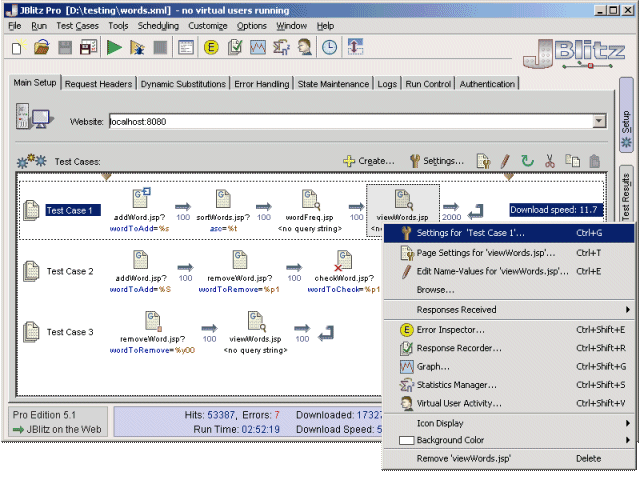The width and height of the screenshot is (640, 480).
Task: Switch to the Run Control tab
Action: [x=428, y=84]
